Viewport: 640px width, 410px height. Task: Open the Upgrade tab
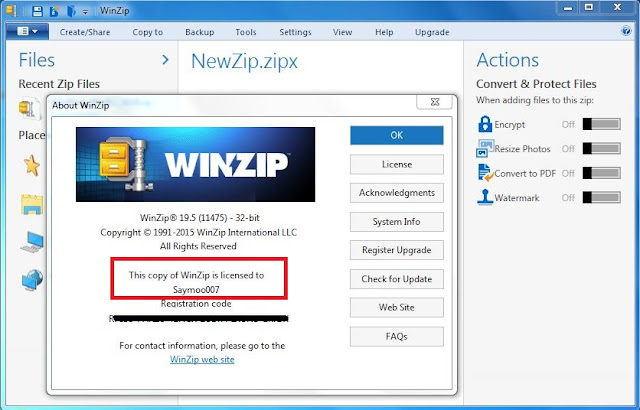432,32
